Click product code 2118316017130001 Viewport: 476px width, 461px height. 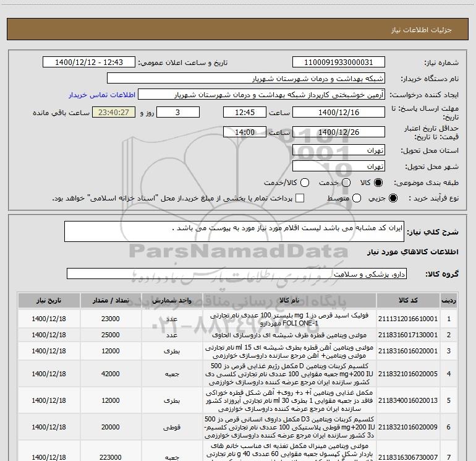(x=408, y=335)
